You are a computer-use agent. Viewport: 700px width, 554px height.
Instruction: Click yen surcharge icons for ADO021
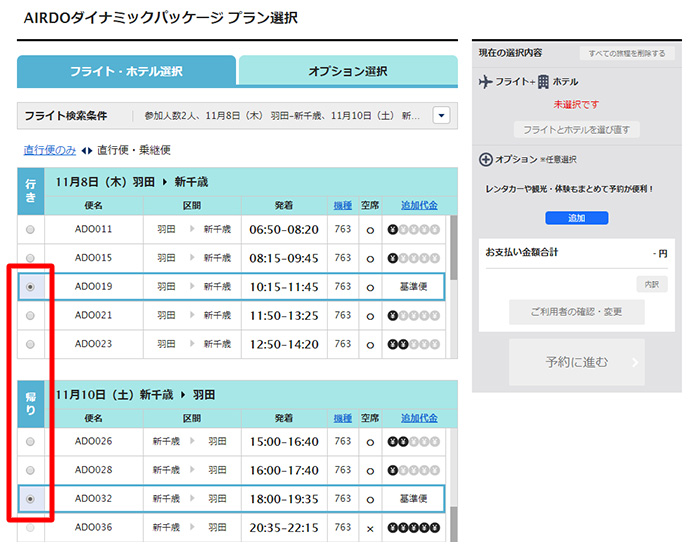413,316
